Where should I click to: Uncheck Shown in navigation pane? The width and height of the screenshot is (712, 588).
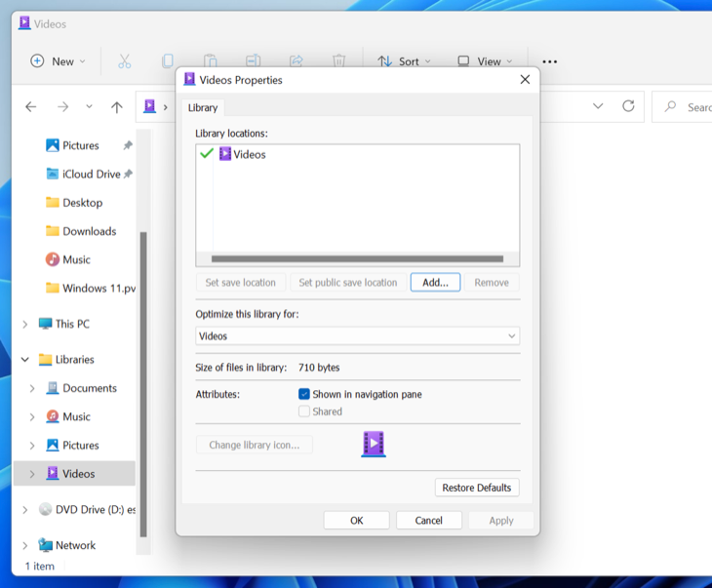pos(304,394)
